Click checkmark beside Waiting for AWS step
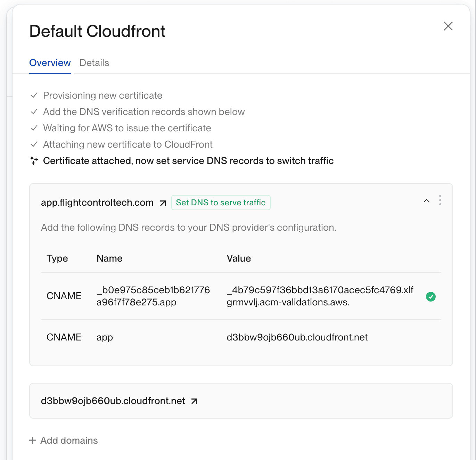This screenshot has height=460, width=476. coord(34,128)
